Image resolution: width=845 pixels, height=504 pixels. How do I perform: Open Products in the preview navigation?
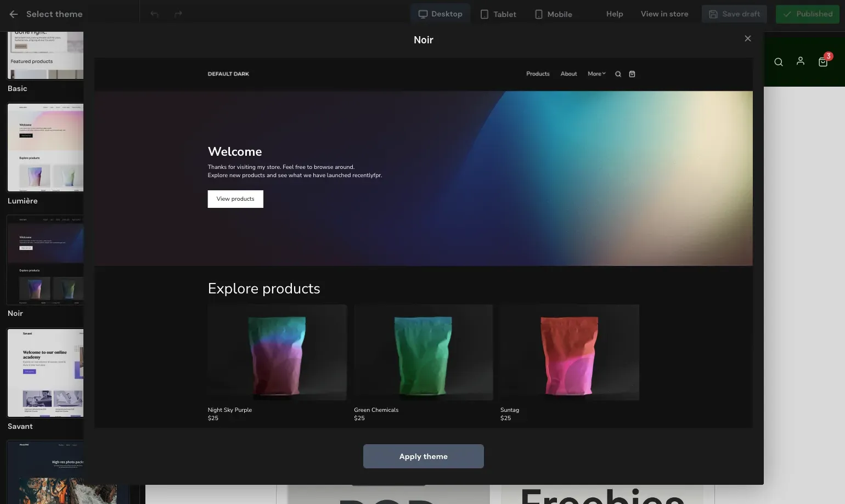[x=538, y=74]
